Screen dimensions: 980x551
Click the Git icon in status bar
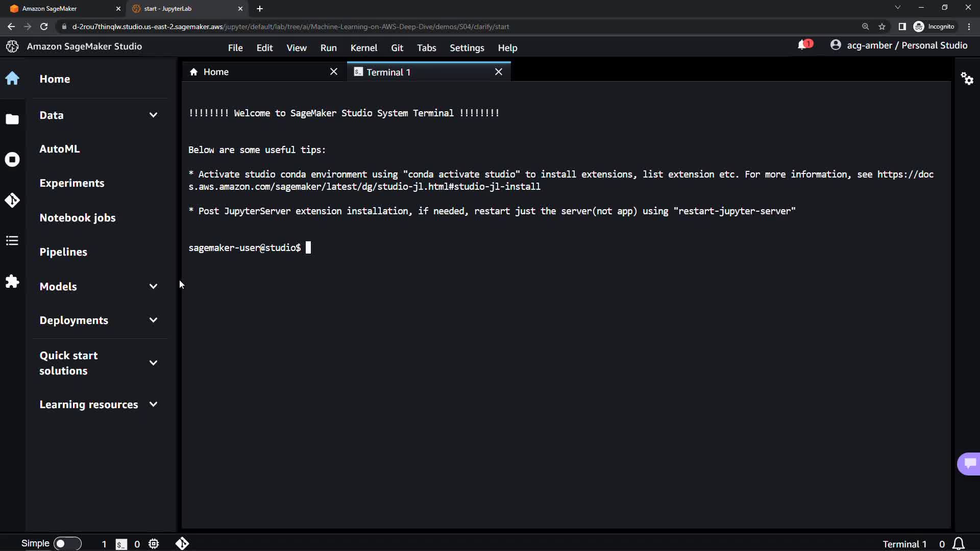click(182, 544)
